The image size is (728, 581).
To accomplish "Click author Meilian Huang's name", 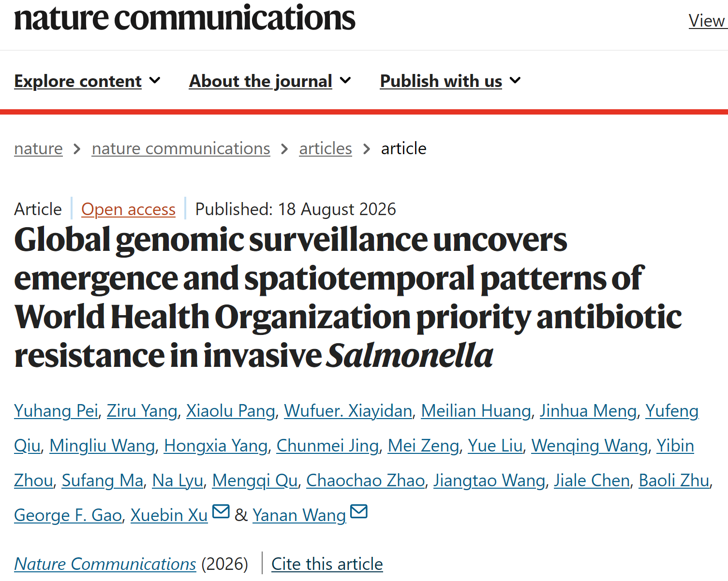I will pos(476,411).
